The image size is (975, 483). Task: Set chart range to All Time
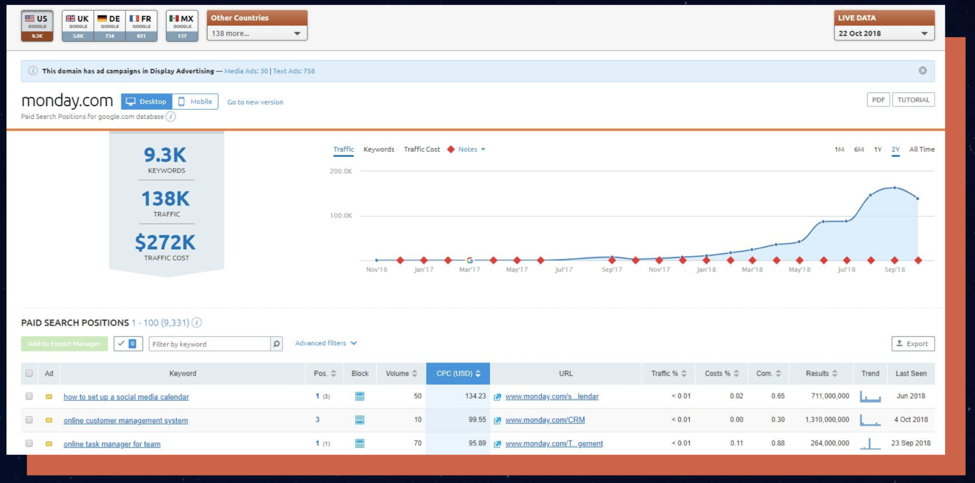(922, 149)
